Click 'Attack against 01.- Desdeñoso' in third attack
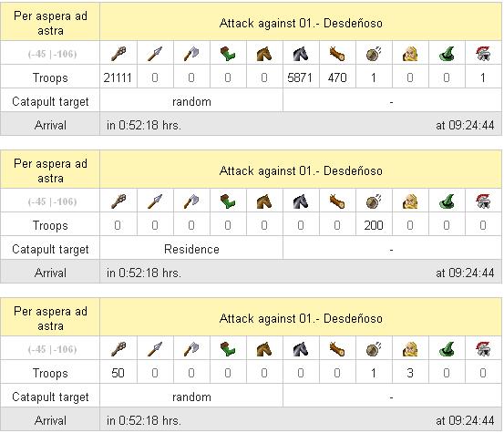504x433 pixels. [x=301, y=318]
